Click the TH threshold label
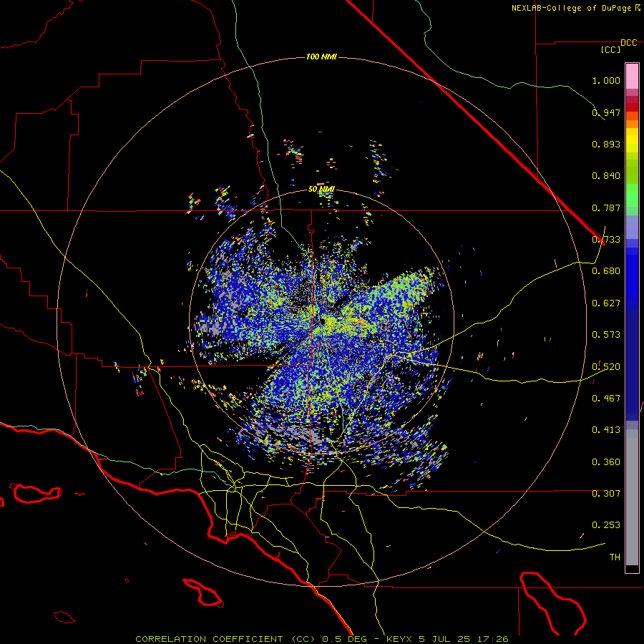Image resolution: width=644 pixels, height=644 pixels. pos(615,557)
